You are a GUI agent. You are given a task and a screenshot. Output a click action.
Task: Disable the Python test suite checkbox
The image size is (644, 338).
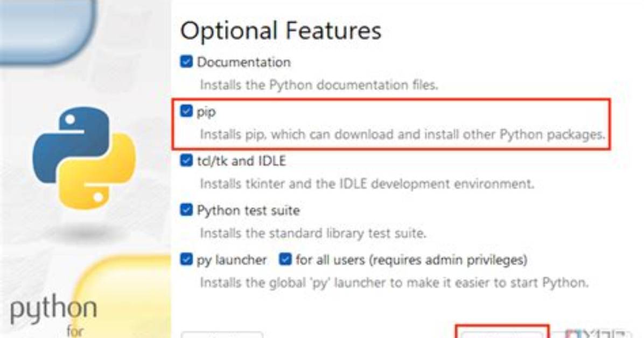[x=186, y=210]
